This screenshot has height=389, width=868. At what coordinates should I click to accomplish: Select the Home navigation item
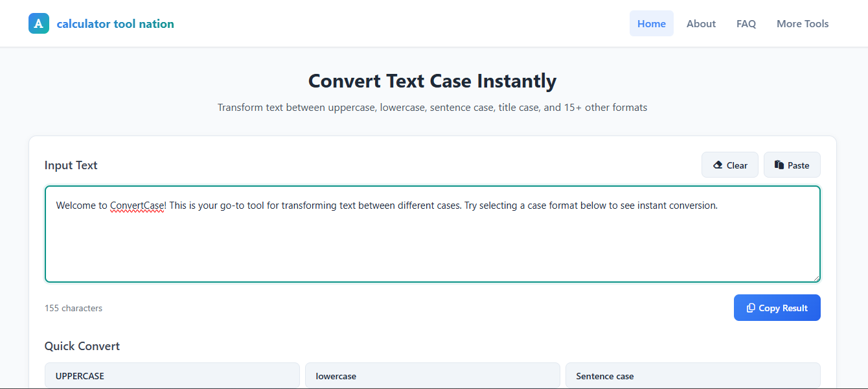652,23
